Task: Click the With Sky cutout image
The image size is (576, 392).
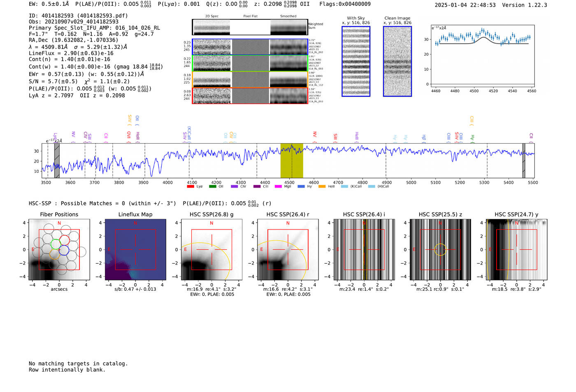Action: point(356,61)
